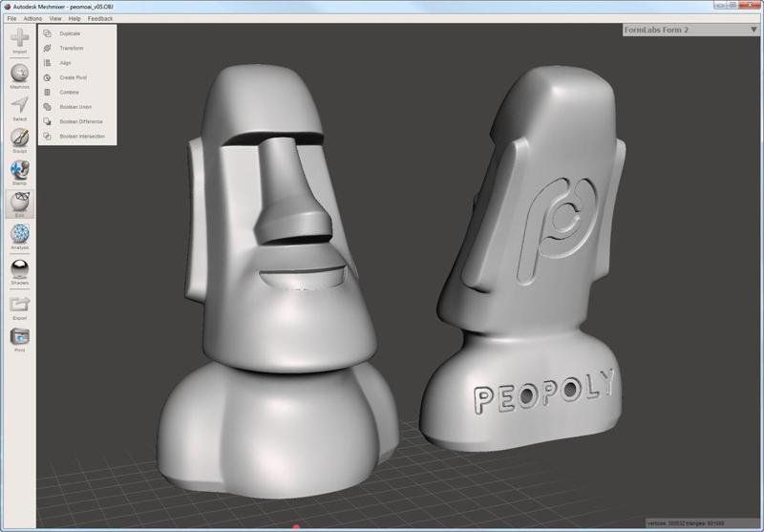Click the Create Pivot icon

(x=47, y=77)
